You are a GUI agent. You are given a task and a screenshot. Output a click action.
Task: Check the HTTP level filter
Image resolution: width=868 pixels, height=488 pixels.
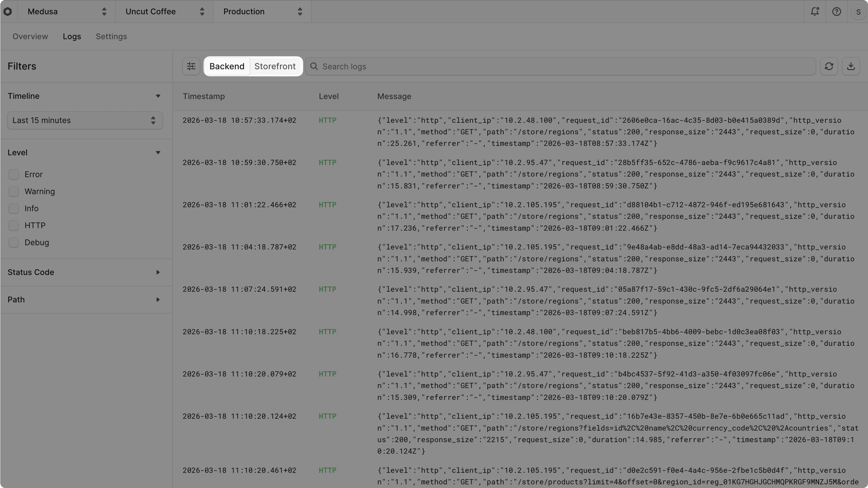pyautogui.click(x=13, y=225)
